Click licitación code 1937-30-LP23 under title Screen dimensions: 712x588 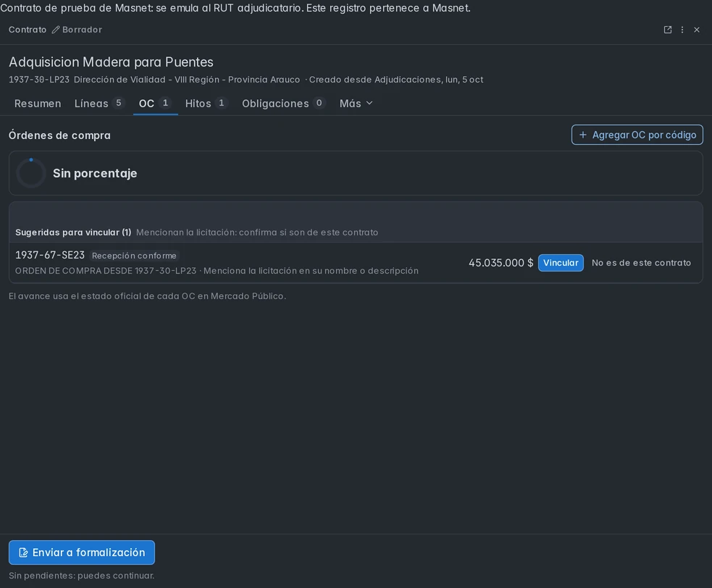point(39,80)
